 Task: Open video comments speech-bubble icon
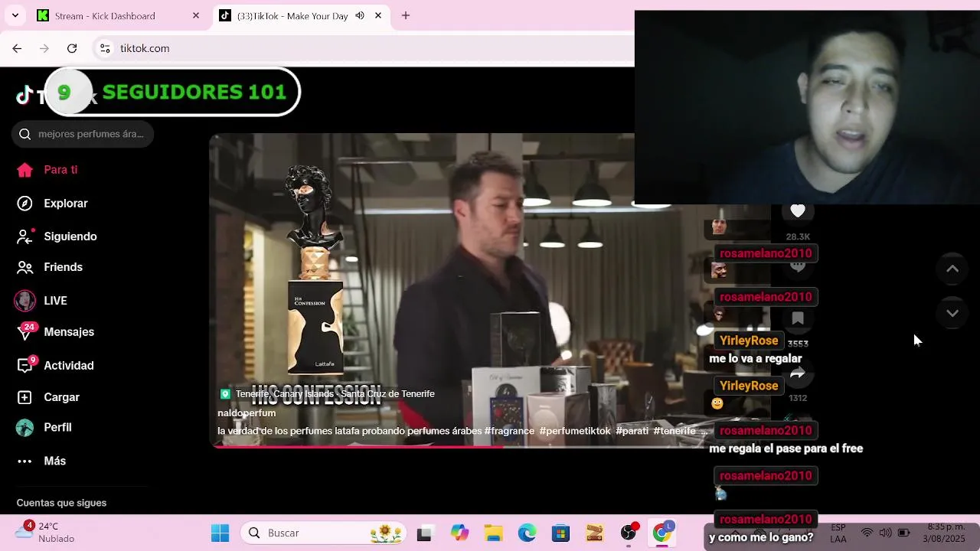pyautogui.click(x=798, y=266)
